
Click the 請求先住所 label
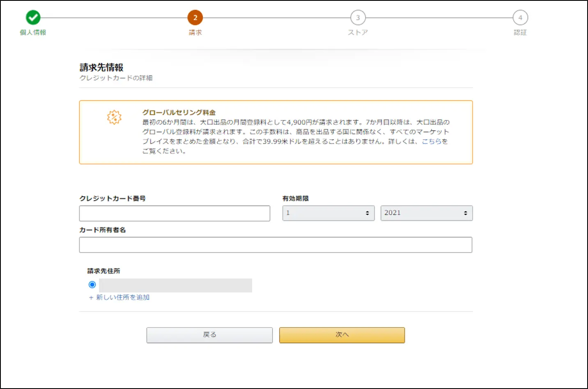[x=103, y=271]
